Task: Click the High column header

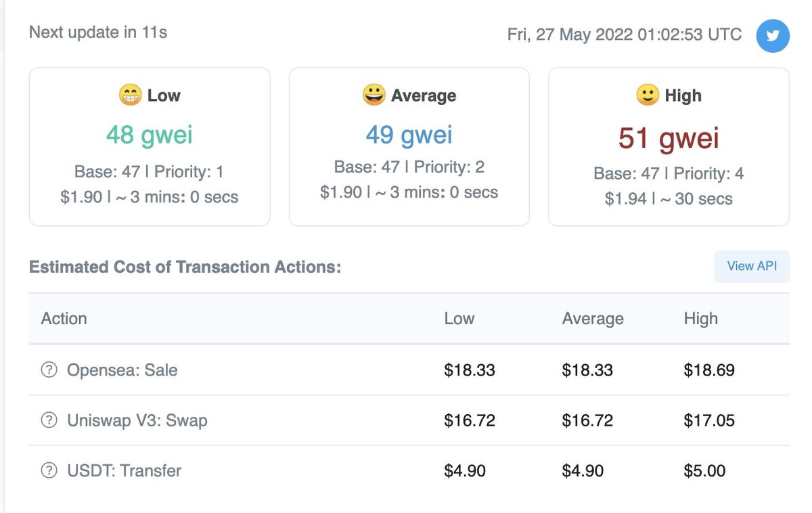Action: click(x=701, y=319)
